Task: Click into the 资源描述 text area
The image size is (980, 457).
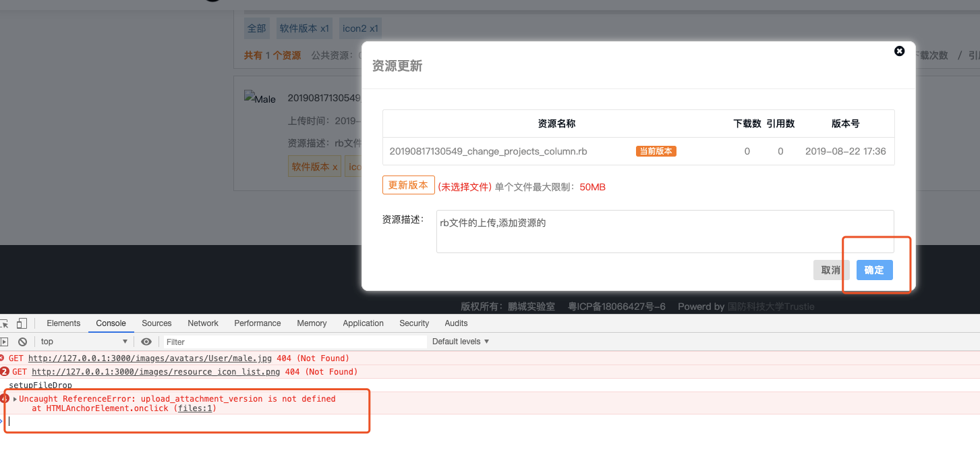Action: [665, 232]
